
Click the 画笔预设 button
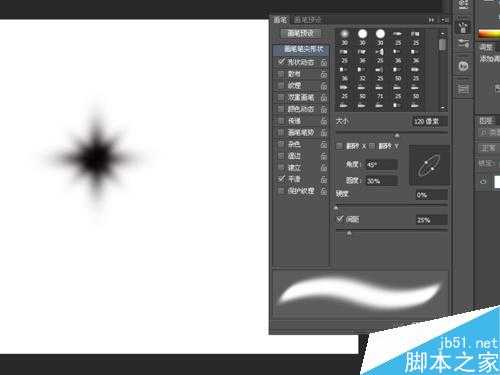pyautogui.click(x=301, y=33)
